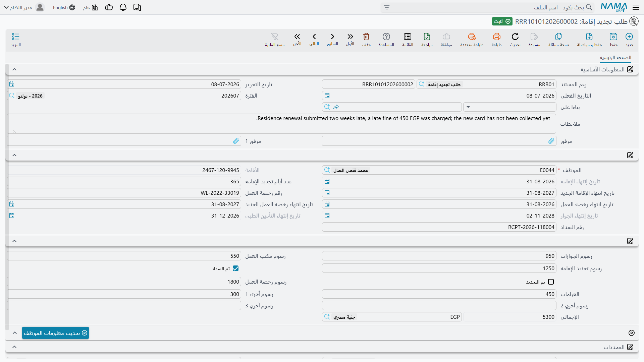Viewport: 644px width, 362px height.
Task: Select the Main Page (الصفحة الرئيسية) tab
Action: (x=615, y=58)
